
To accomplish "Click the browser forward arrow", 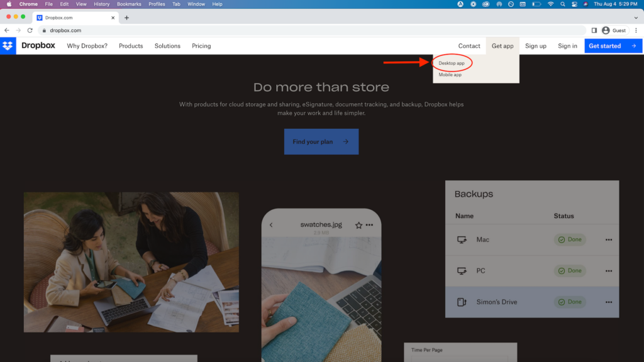I will (x=18, y=30).
